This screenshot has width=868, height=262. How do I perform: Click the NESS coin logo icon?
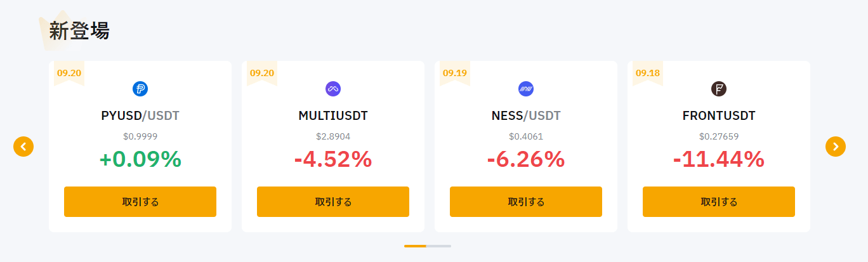[526, 89]
